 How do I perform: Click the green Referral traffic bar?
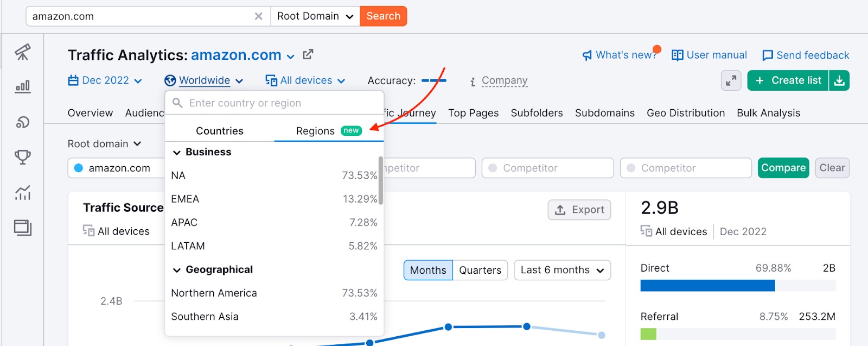tap(648, 334)
